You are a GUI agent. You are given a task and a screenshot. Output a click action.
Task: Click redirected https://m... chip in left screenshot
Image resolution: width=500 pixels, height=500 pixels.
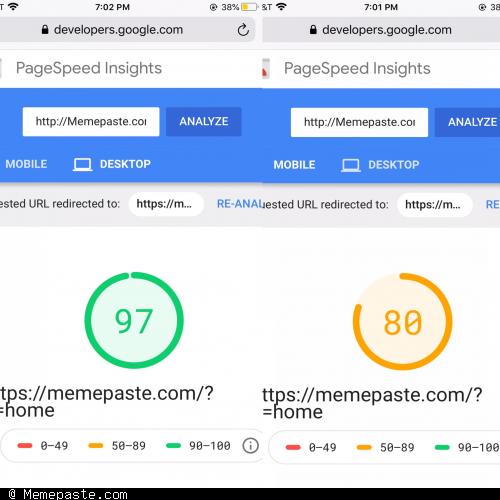coord(166,204)
